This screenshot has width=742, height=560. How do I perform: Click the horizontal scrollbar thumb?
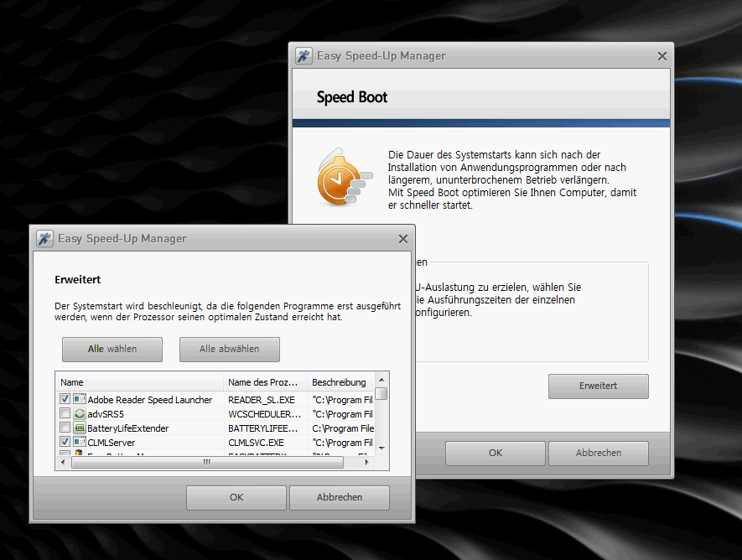click(207, 463)
